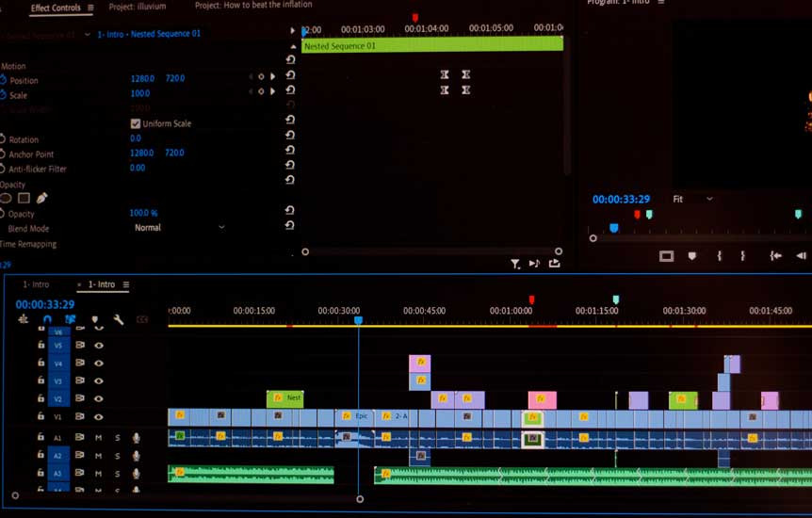Open the Fit zoom level dropdown
This screenshot has width=812, height=518.
691,199
